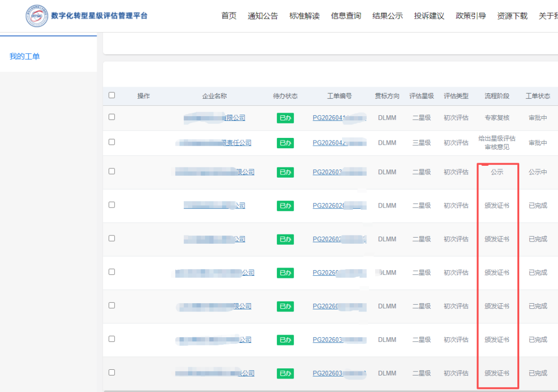The width and height of the screenshot is (558, 392).
Task: Click the 待办状态 column header
Action: pos(285,96)
